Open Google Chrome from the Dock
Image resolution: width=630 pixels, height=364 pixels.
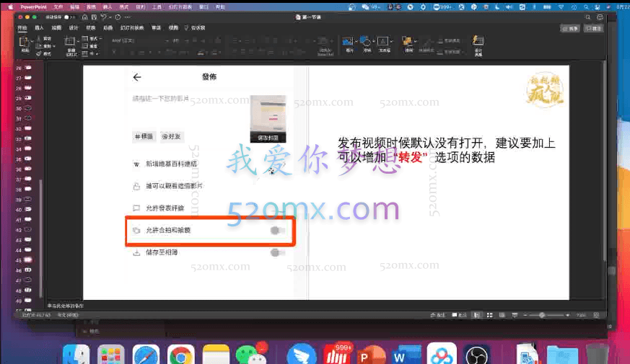tap(181, 355)
